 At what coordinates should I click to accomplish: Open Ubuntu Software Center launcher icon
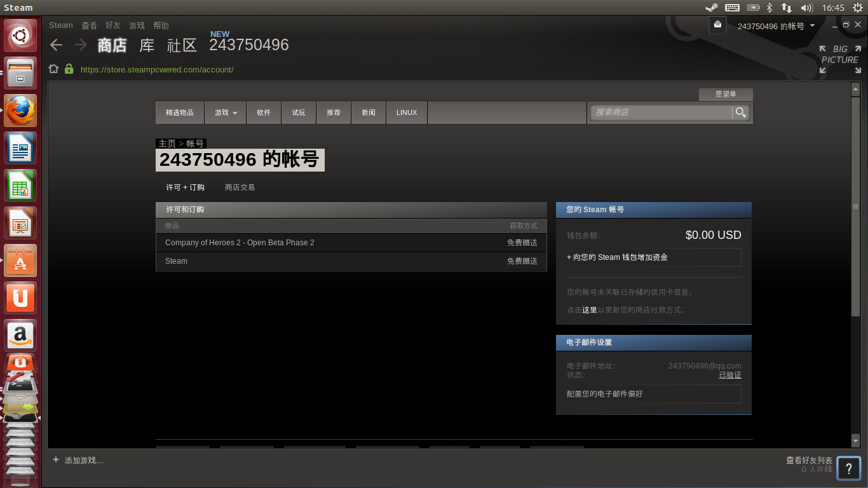point(20,261)
